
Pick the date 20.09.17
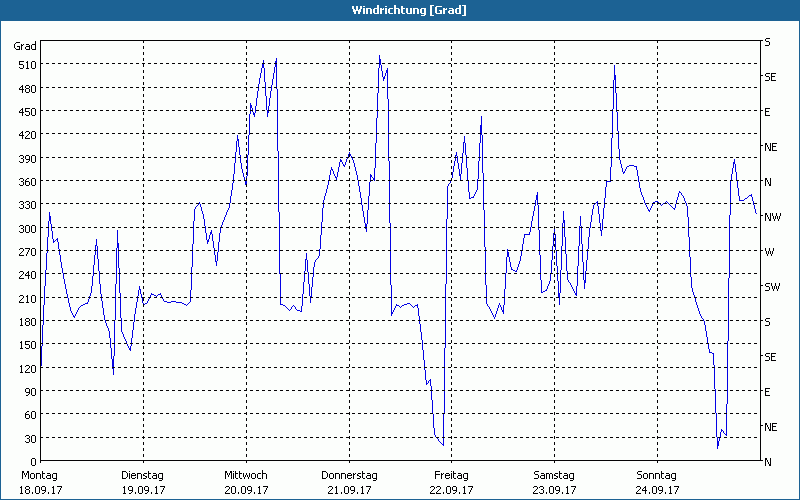coord(246,490)
